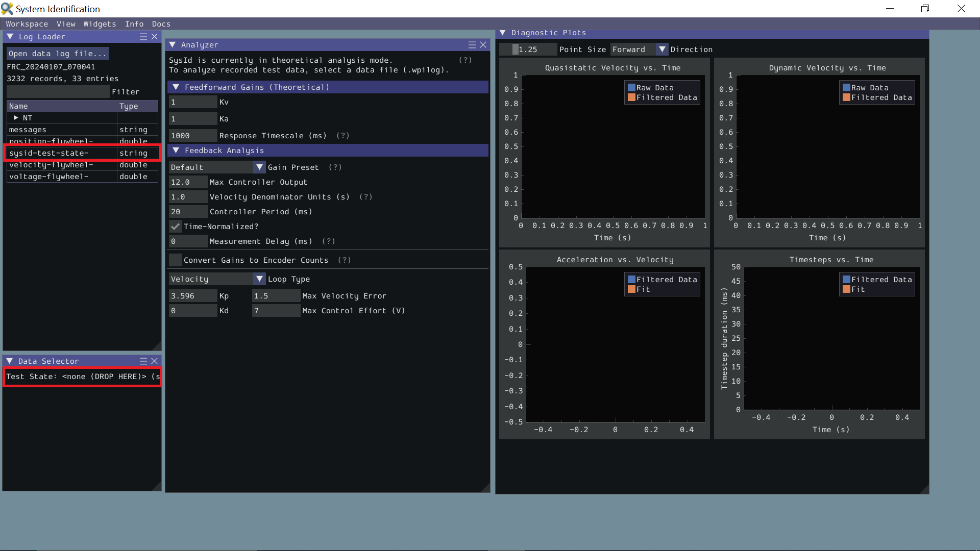Click the Timesteps vs. Time plot icon

coord(846,279)
